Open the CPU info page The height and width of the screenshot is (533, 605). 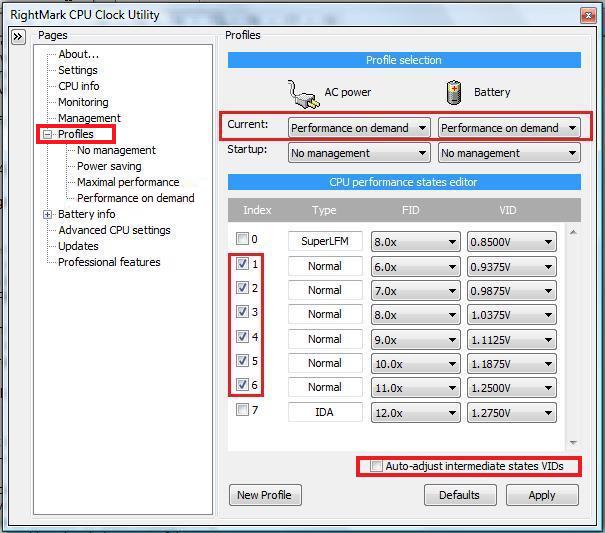tap(79, 86)
